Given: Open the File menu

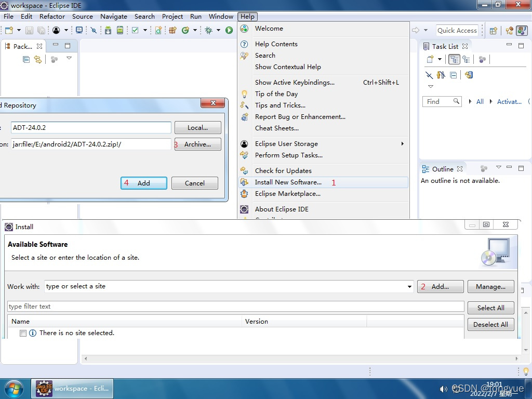Looking at the screenshot, I should [x=8, y=16].
